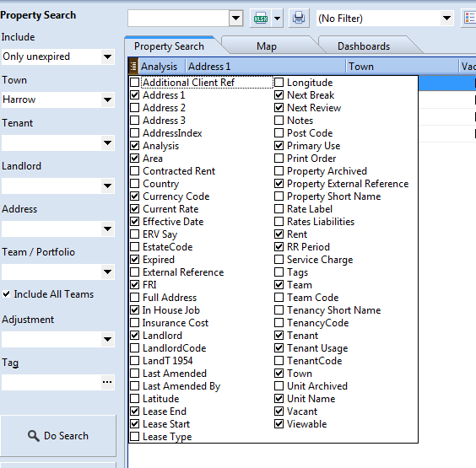
Task: Check the Service Charge column
Action: tap(279, 260)
